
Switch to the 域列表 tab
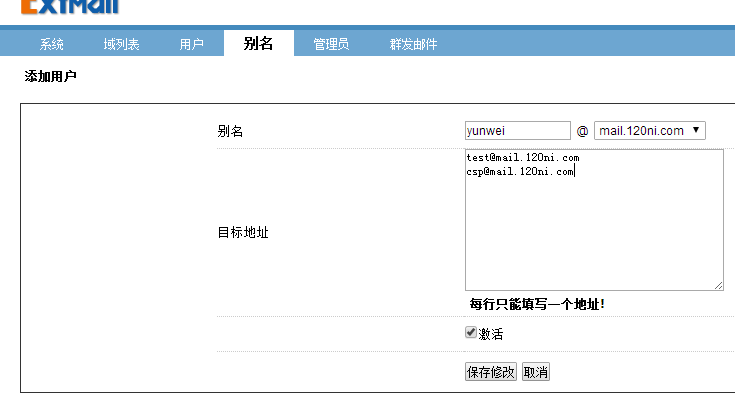click(121, 44)
